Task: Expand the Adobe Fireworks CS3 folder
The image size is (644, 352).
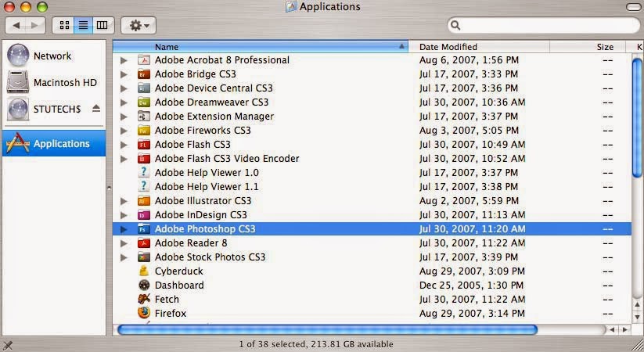Action: coord(124,131)
